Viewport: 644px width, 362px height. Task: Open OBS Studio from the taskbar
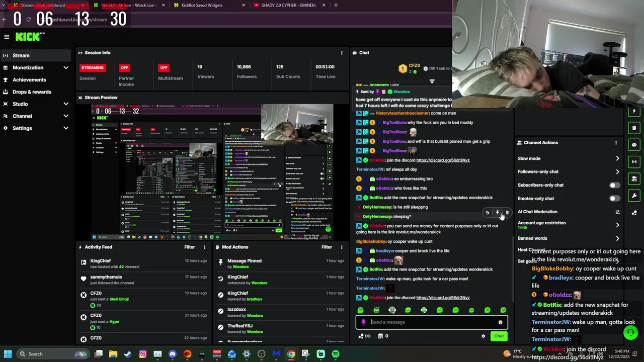[x=261, y=354]
